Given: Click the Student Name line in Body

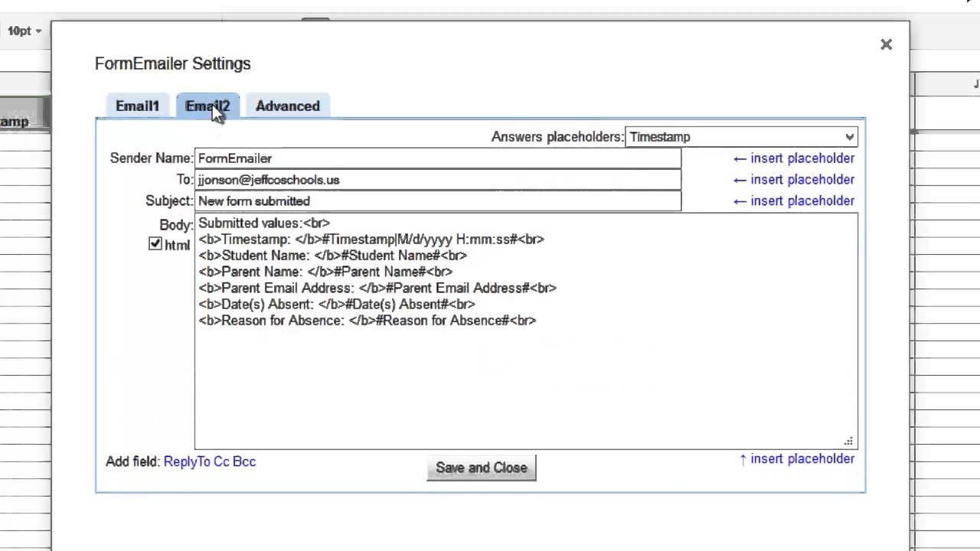Looking at the screenshot, I should pyautogui.click(x=332, y=256).
